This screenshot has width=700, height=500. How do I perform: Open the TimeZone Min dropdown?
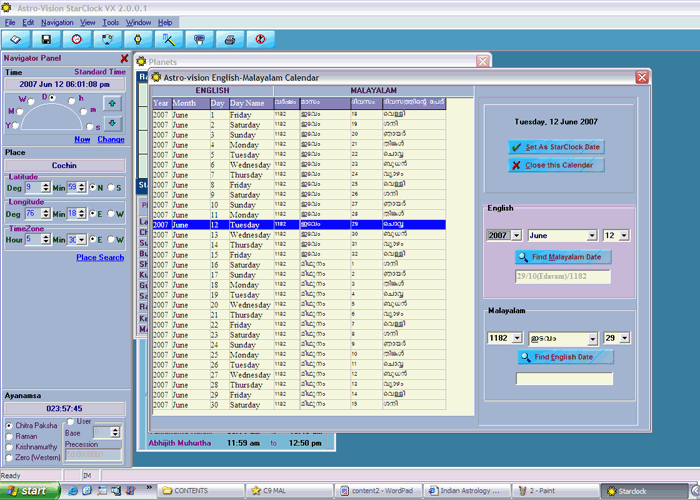coord(81,240)
